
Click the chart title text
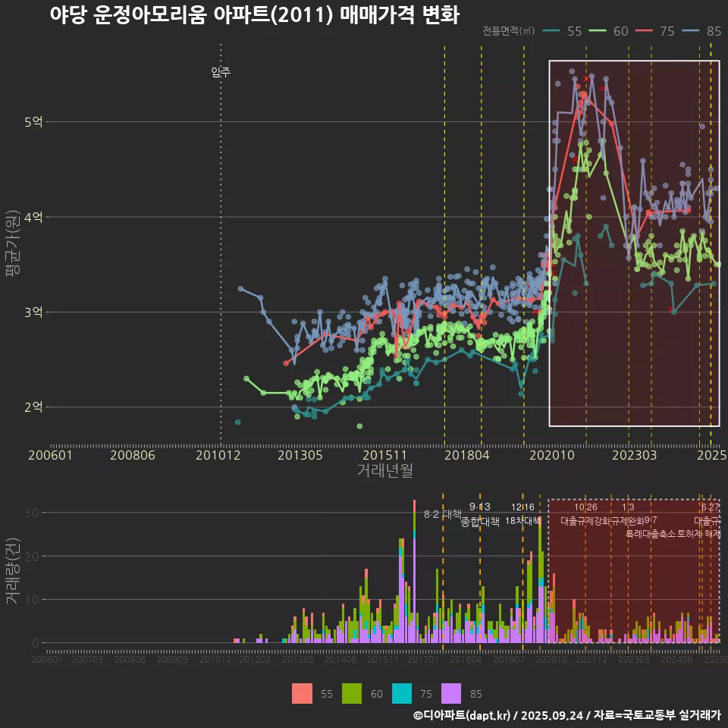click(x=254, y=15)
